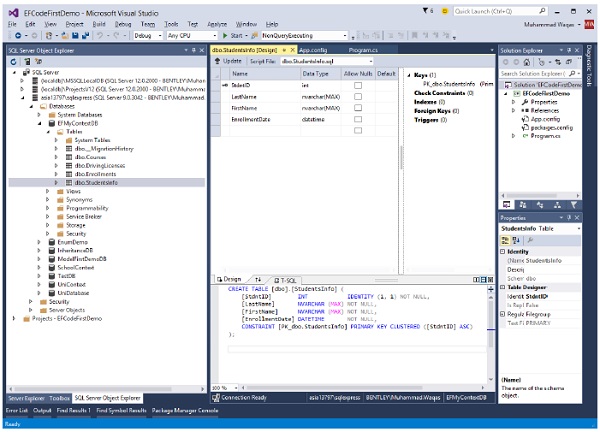Expand the SchoolContext database node

click(39, 268)
